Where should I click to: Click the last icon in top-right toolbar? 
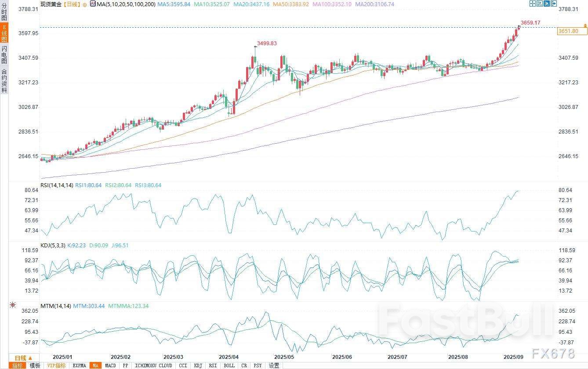(553, 4)
